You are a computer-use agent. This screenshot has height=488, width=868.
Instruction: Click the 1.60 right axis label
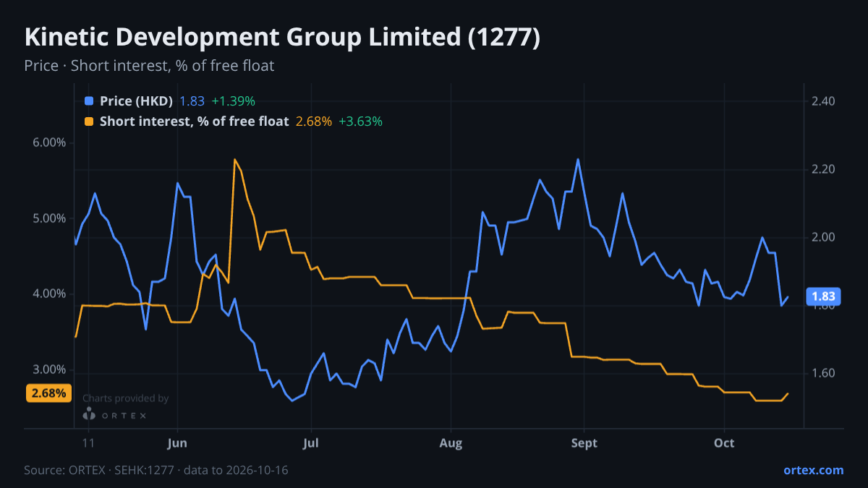[x=823, y=373]
